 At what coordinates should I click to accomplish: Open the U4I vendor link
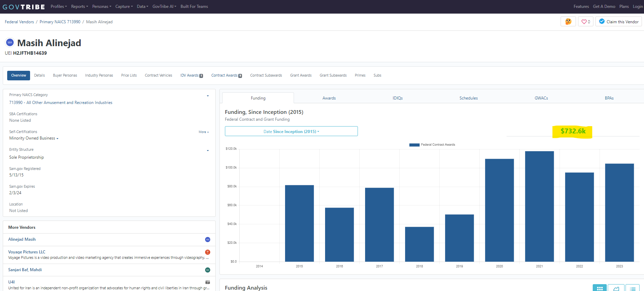pyautogui.click(x=11, y=282)
